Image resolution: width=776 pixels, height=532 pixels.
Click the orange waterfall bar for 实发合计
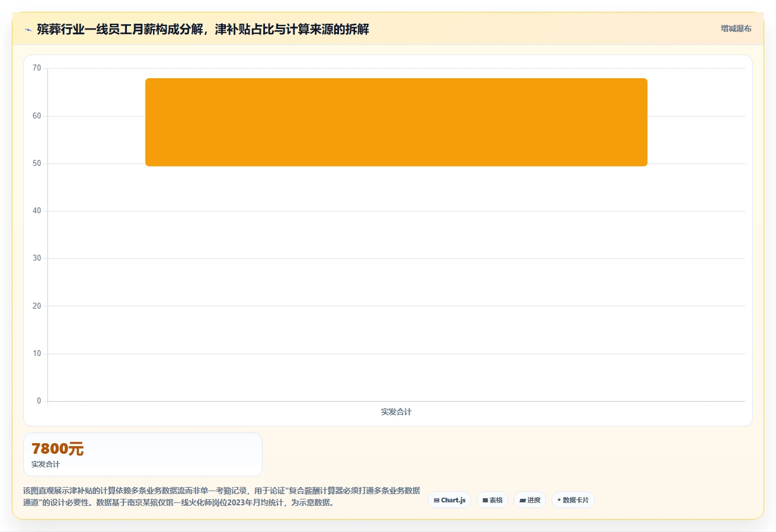click(x=396, y=122)
